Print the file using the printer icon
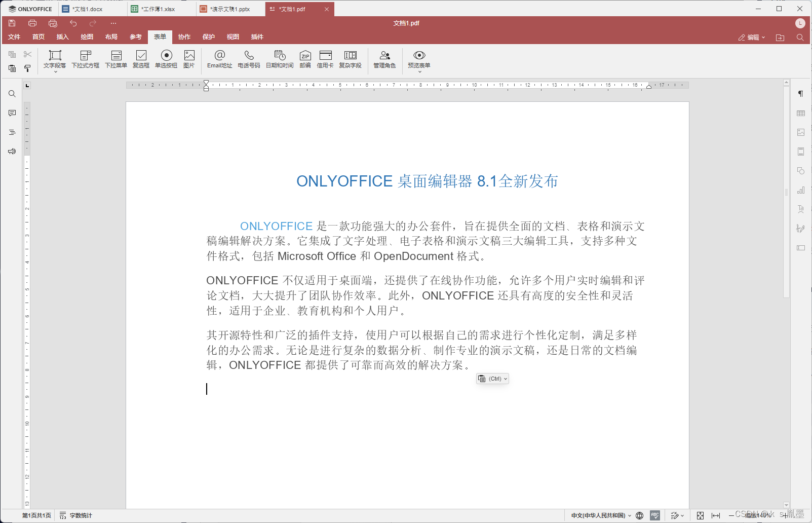The width and height of the screenshot is (812, 523). (x=32, y=23)
